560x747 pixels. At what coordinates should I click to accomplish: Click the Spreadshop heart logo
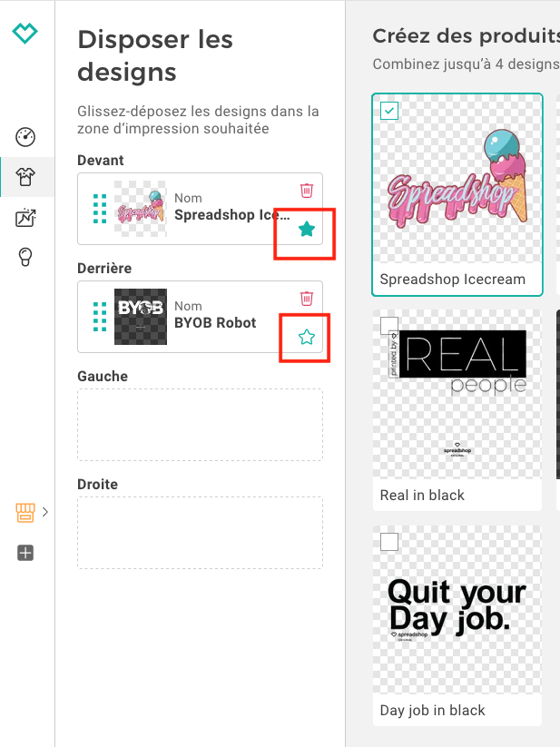pos(25,34)
